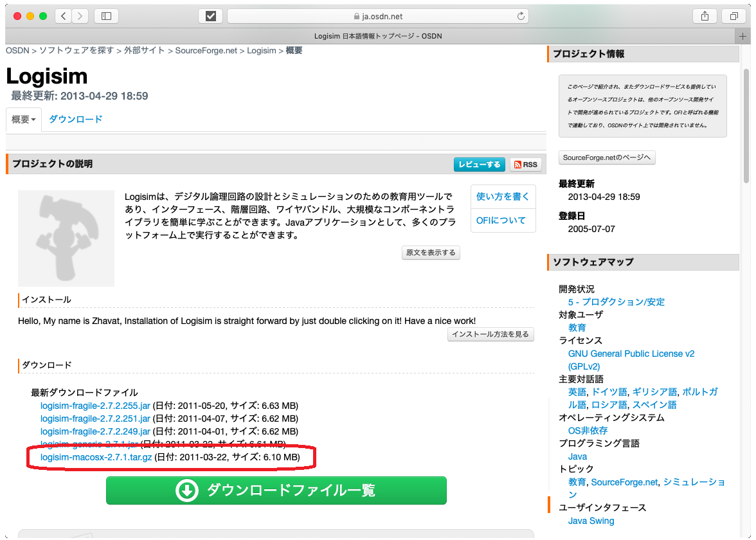Reload the page with the refresh icon

coord(521,16)
